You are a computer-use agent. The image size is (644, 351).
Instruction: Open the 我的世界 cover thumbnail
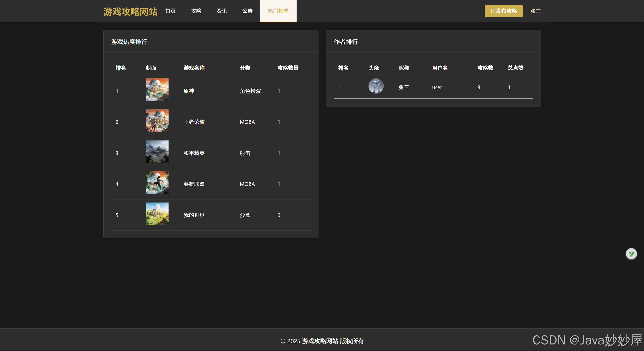pyautogui.click(x=157, y=214)
